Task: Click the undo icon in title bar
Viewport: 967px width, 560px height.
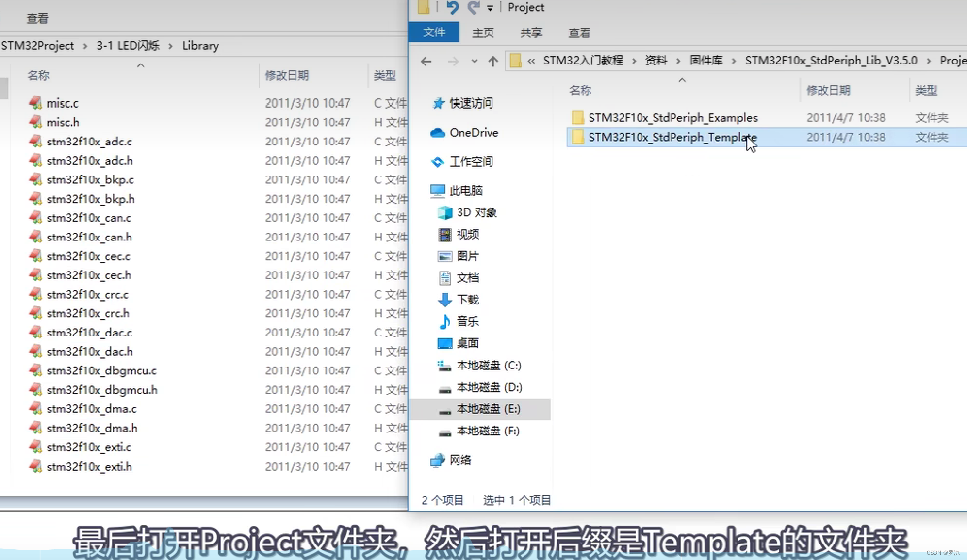Action: [x=452, y=8]
